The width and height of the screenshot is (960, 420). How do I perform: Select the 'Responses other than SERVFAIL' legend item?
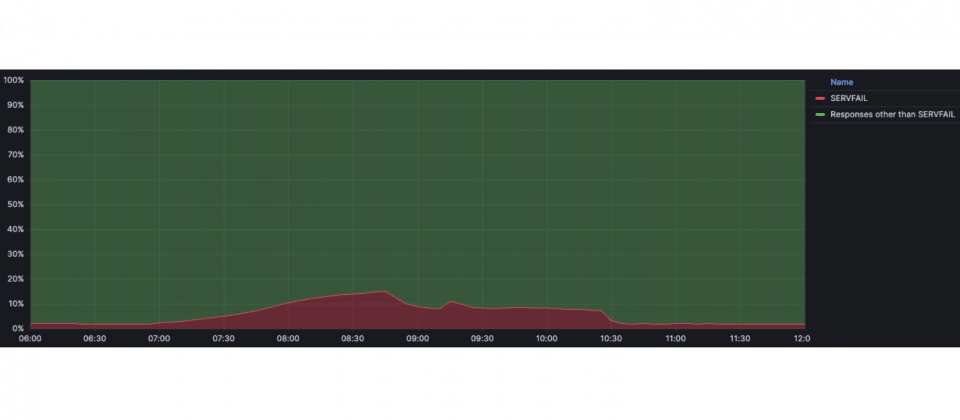point(892,114)
